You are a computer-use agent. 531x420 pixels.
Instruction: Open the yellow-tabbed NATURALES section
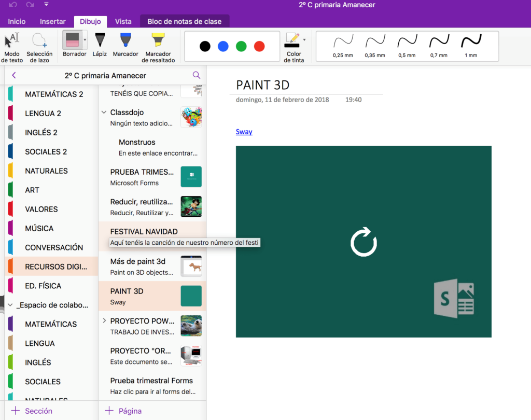pyautogui.click(x=51, y=171)
